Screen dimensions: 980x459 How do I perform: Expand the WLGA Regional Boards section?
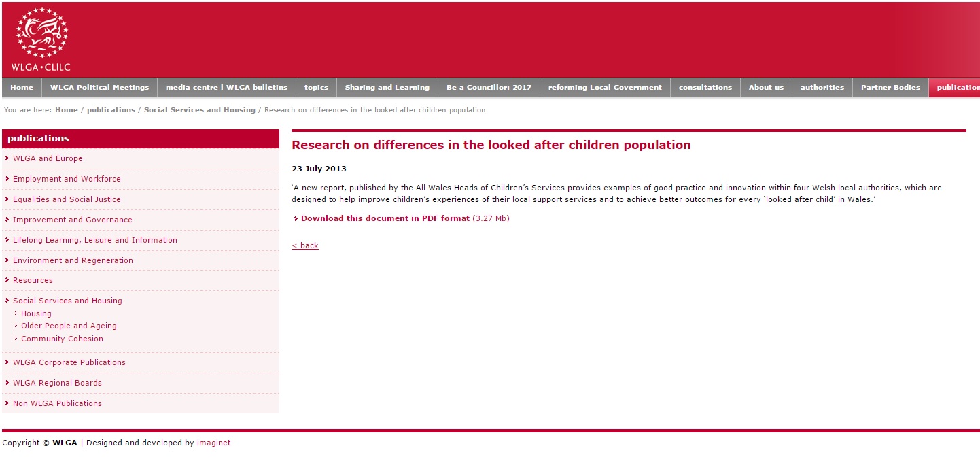(57, 383)
